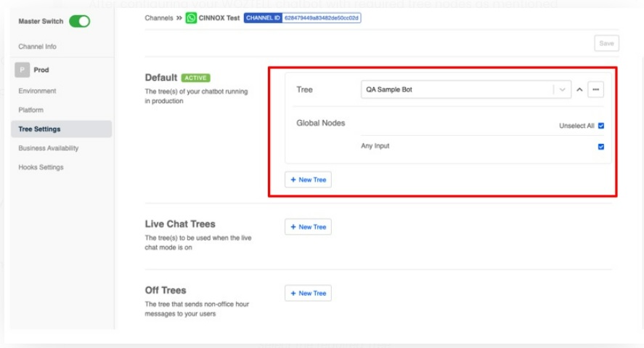Open Business Availability settings
644x348 pixels.
(48, 148)
